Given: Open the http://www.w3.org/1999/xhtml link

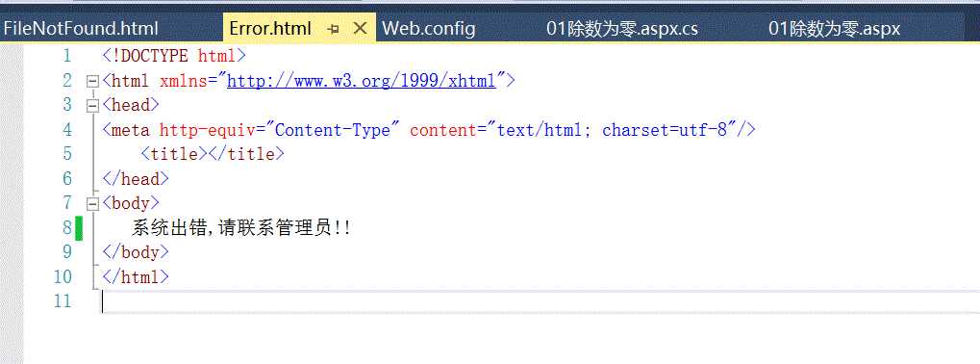Looking at the screenshot, I should point(362,81).
